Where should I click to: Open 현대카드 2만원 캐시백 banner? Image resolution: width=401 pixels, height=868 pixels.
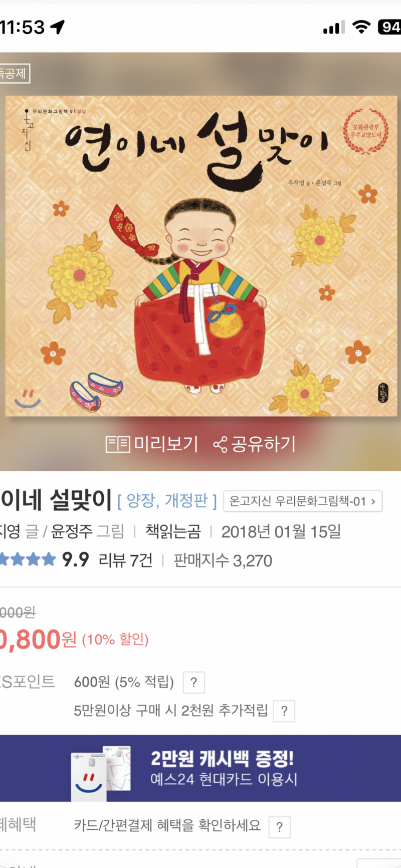pyautogui.click(x=200, y=768)
